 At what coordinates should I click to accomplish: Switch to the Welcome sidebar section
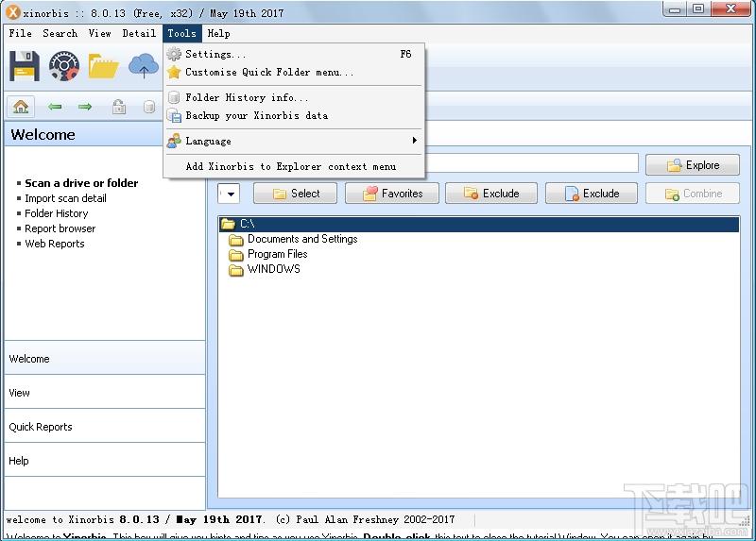pos(105,358)
